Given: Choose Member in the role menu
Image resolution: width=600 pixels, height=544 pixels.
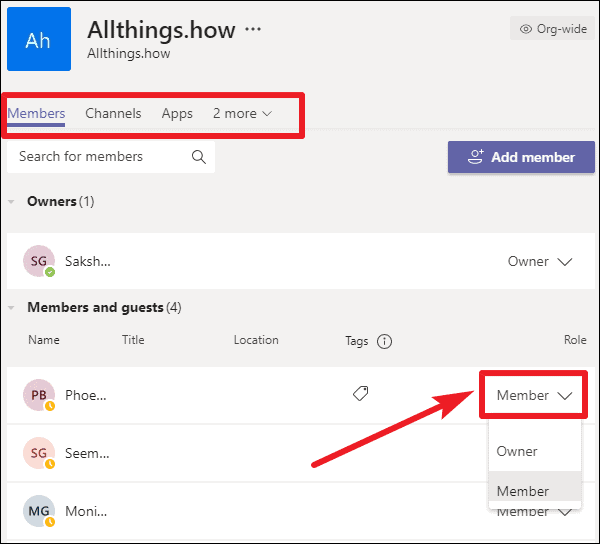Looking at the screenshot, I should tap(535, 491).
